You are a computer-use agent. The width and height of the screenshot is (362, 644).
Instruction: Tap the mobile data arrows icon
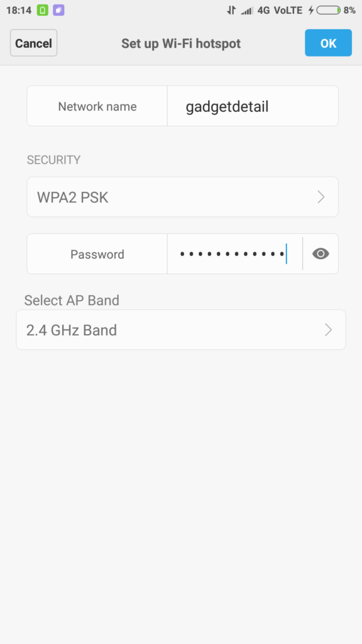coord(231,10)
